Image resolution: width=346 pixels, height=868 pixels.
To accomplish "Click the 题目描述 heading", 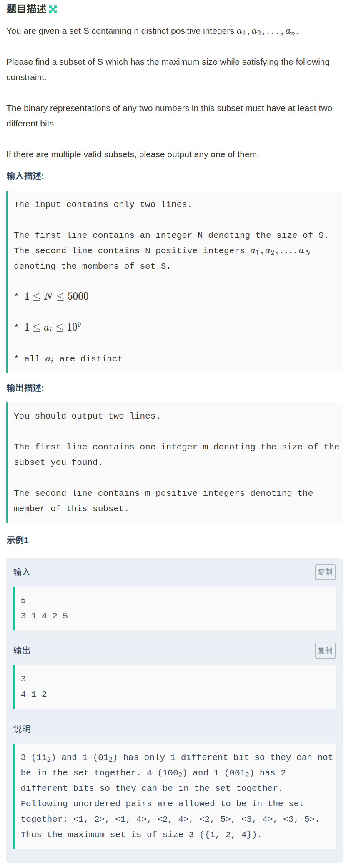I will pos(26,9).
